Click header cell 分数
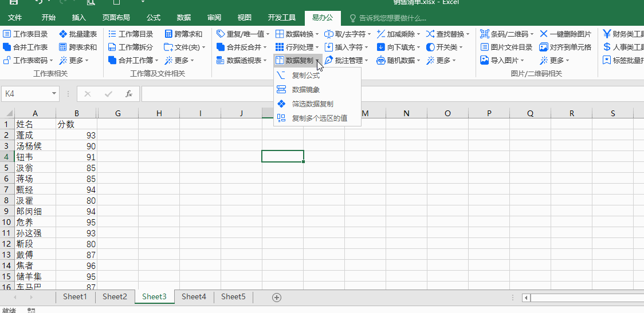This screenshot has height=313, width=644. [x=76, y=124]
